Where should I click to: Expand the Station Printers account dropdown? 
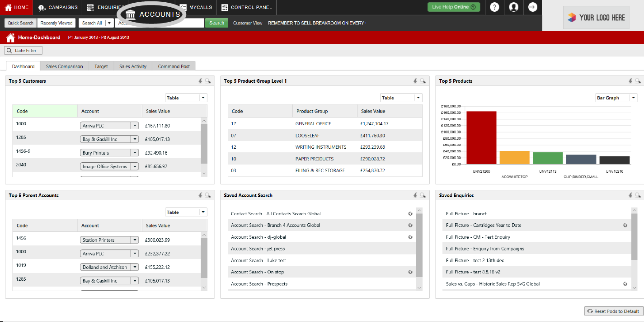[134, 240]
